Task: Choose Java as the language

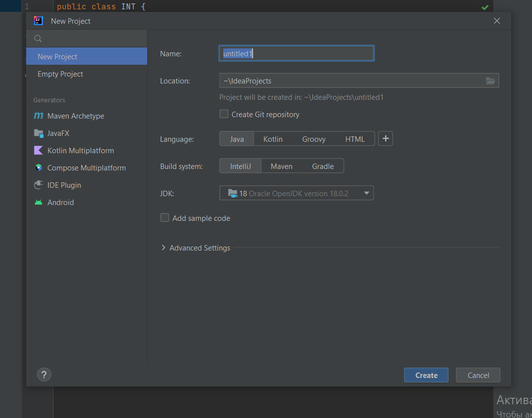Action: [237, 139]
